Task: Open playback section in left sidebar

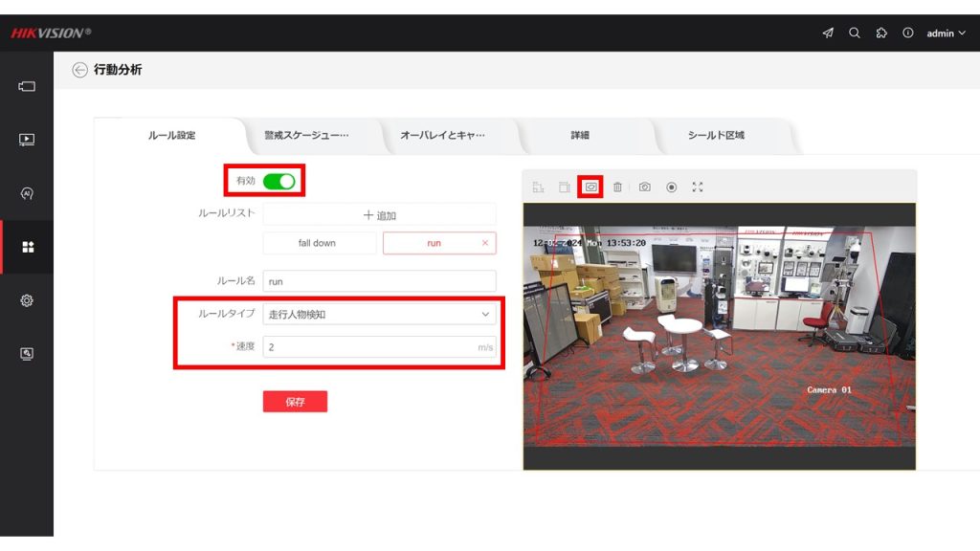Action: tap(27, 140)
